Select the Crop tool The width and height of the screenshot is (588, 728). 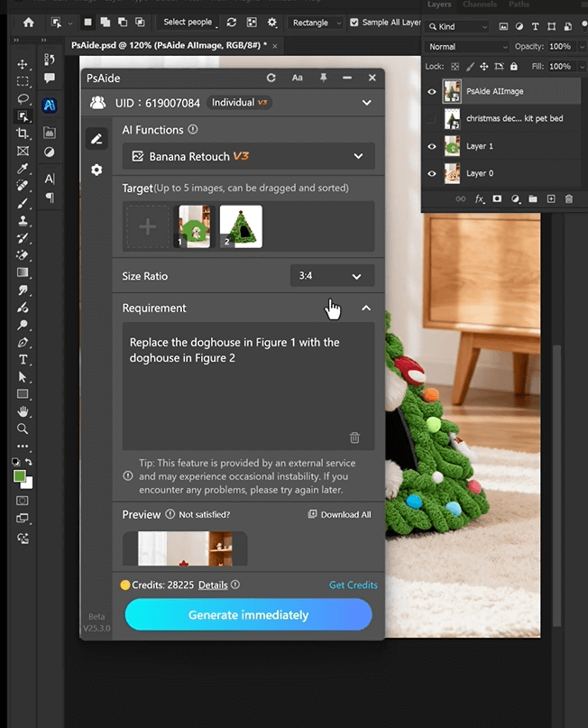click(x=23, y=134)
